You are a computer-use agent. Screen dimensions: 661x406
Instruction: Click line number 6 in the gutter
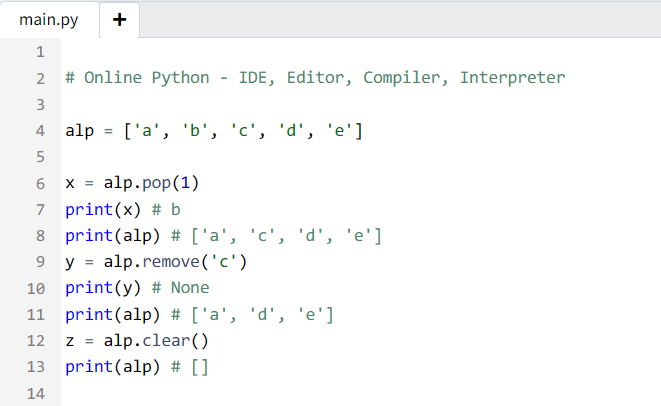coord(40,183)
